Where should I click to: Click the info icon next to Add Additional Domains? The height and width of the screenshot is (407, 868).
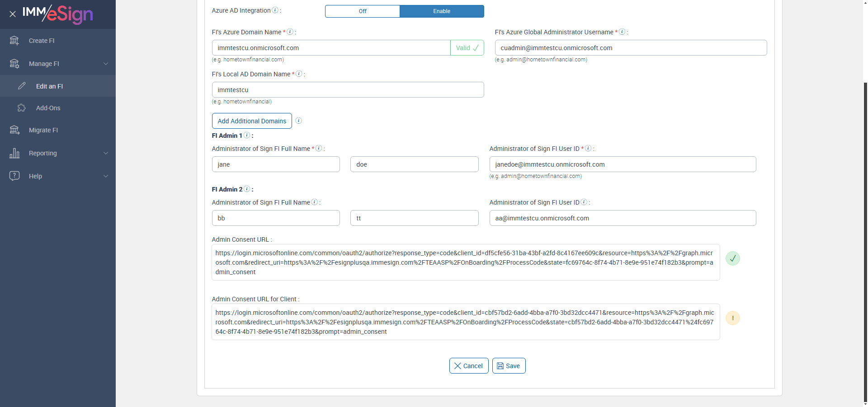298,121
